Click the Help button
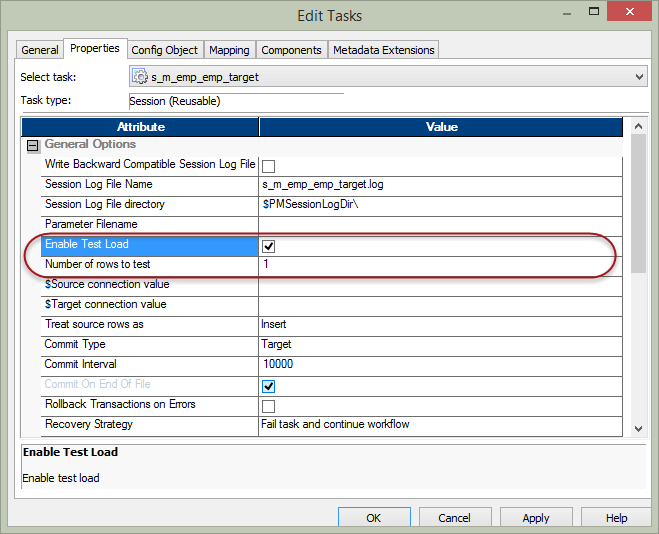The width and height of the screenshot is (659, 534). pos(616,518)
